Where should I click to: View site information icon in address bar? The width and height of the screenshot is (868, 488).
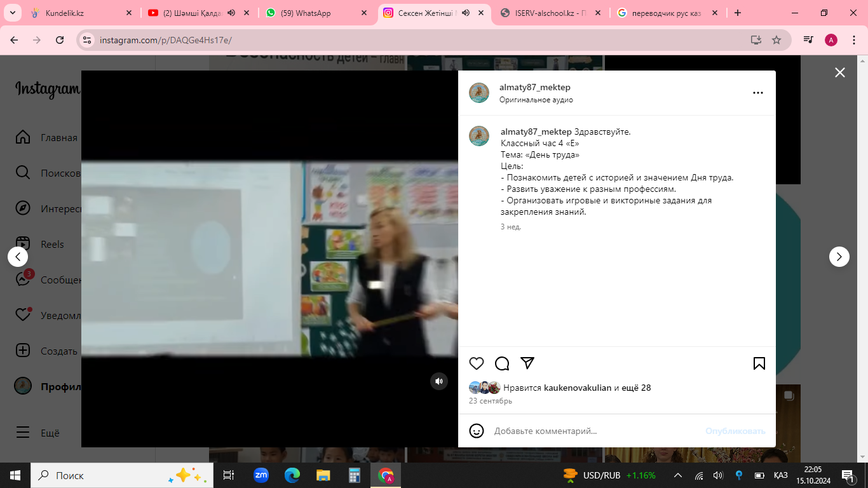click(x=88, y=40)
